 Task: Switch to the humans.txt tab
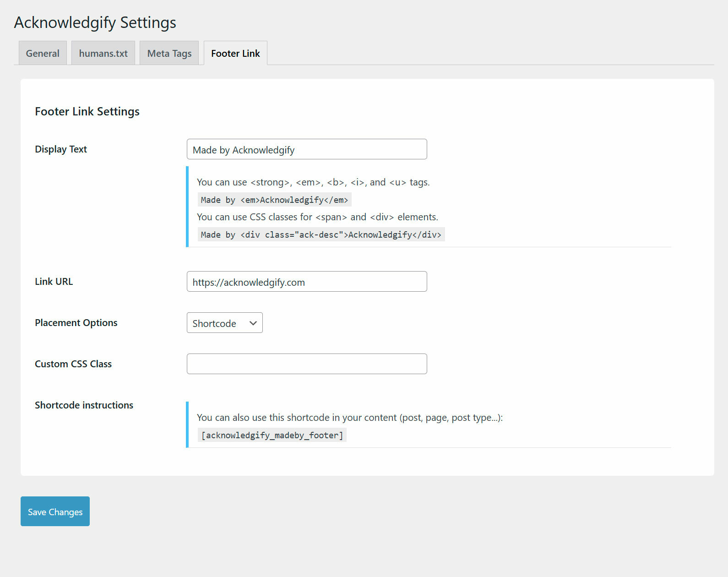click(103, 53)
